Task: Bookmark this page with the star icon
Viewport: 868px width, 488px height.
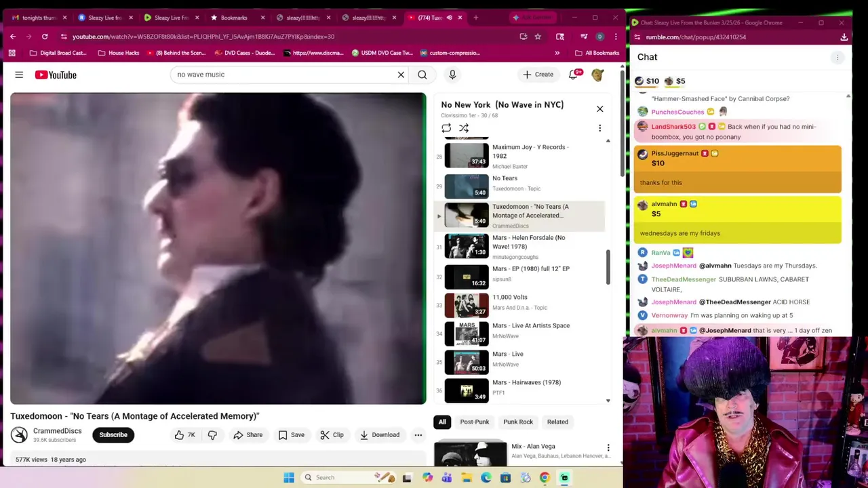Action: coord(538,37)
